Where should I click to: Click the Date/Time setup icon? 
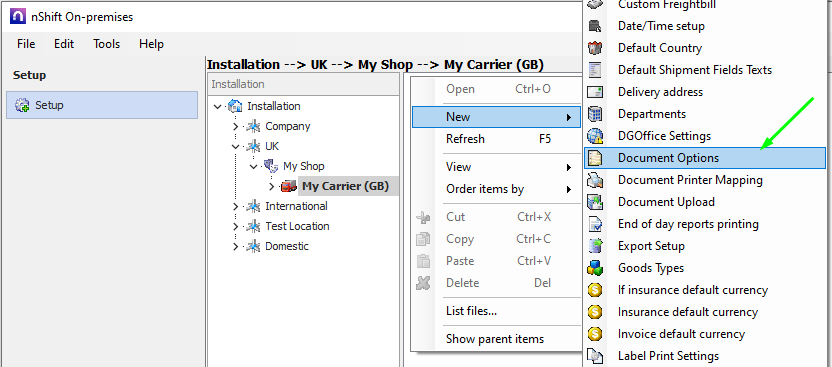[x=595, y=26]
